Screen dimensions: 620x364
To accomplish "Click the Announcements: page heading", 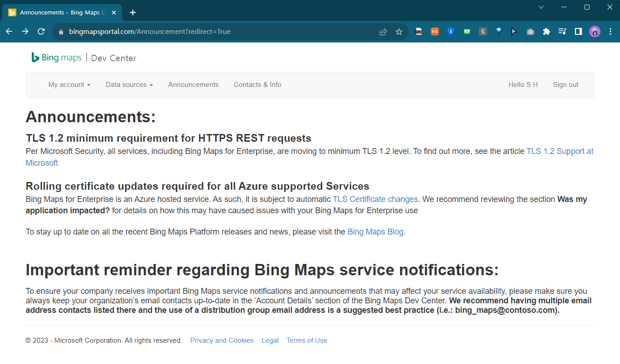I will [91, 117].
